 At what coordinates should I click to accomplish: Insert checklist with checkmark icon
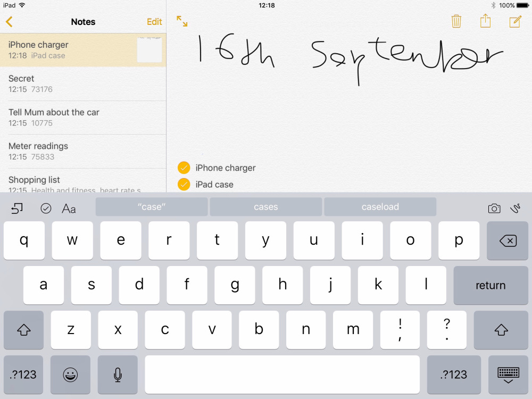pos(46,209)
